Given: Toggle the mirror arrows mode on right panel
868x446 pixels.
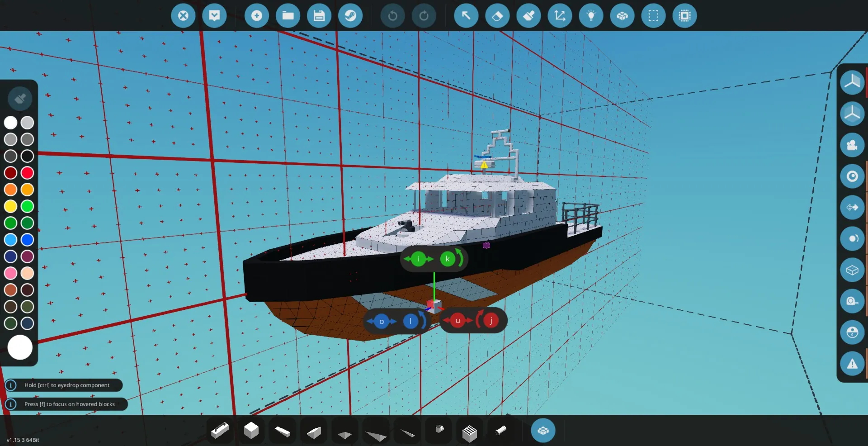Looking at the screenshot, I should coord(852,207).
